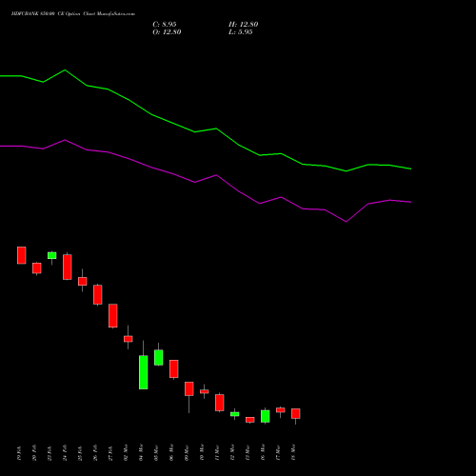Select the 16 Mar date label

(x=263, y=452)
